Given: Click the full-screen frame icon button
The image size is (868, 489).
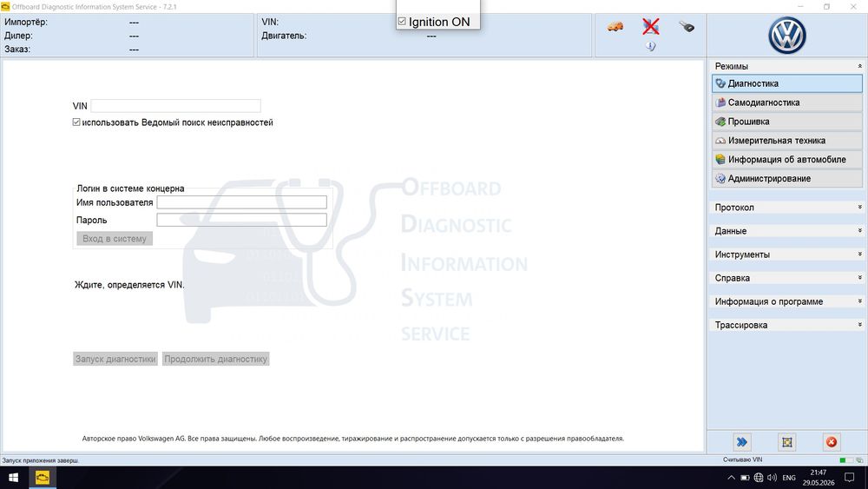Looking at the screenshot, I should tap(786, 442).
